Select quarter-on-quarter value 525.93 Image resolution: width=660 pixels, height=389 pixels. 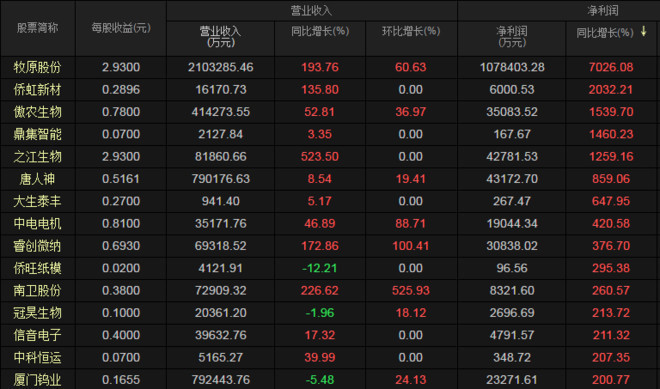click(411, 290)
